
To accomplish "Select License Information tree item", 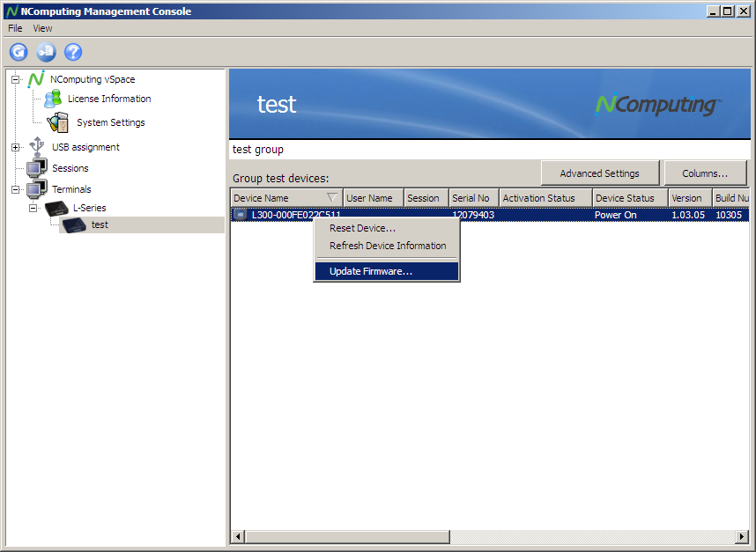I will pos(109,99).
